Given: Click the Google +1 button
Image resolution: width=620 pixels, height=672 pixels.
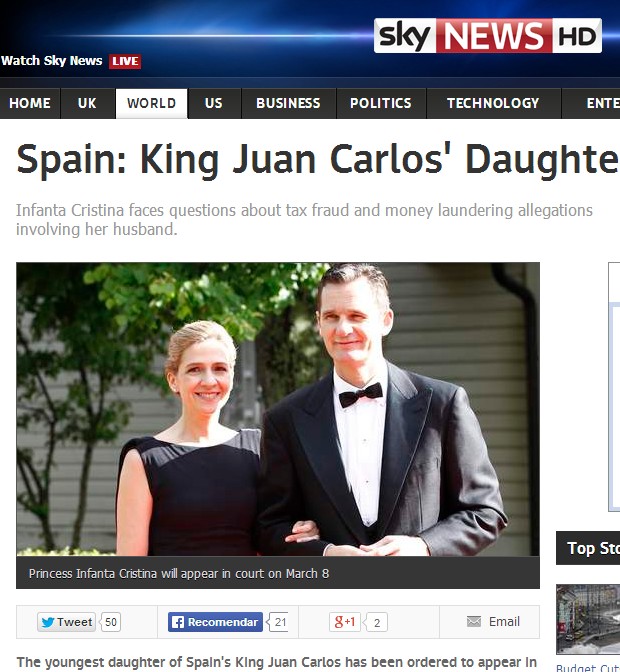Looking at the screenshot, I should click(344, 622).
